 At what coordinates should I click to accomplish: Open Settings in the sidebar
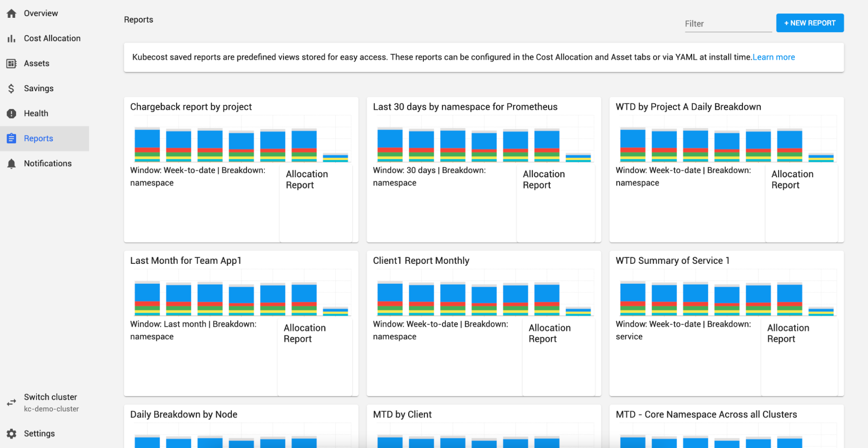39,434
